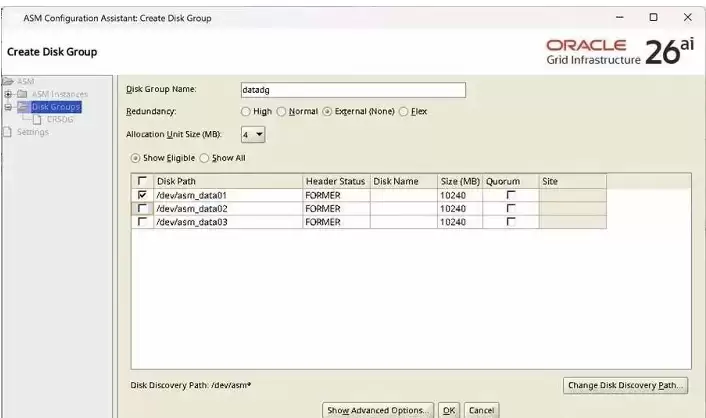Screen dimensions: 706x418
Task: Click the Disk Name cell for asm_data01
Action: [x=403, y=195]
